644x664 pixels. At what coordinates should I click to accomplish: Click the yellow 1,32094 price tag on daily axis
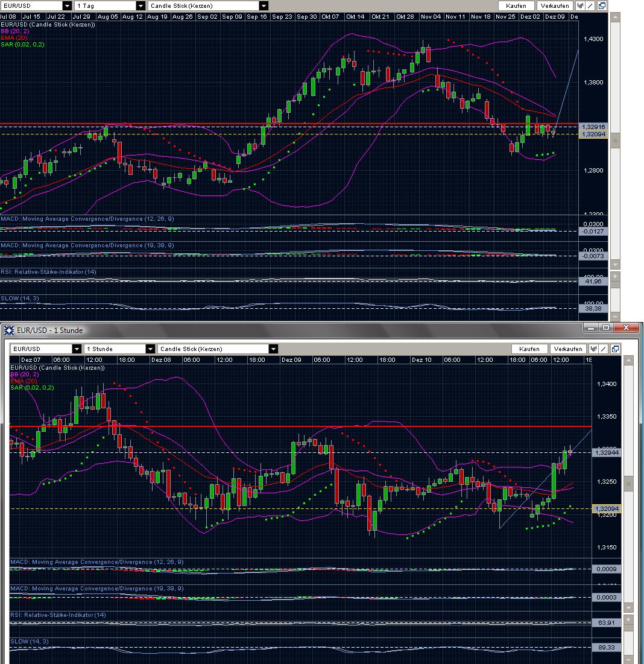click(x=593, y=134)
